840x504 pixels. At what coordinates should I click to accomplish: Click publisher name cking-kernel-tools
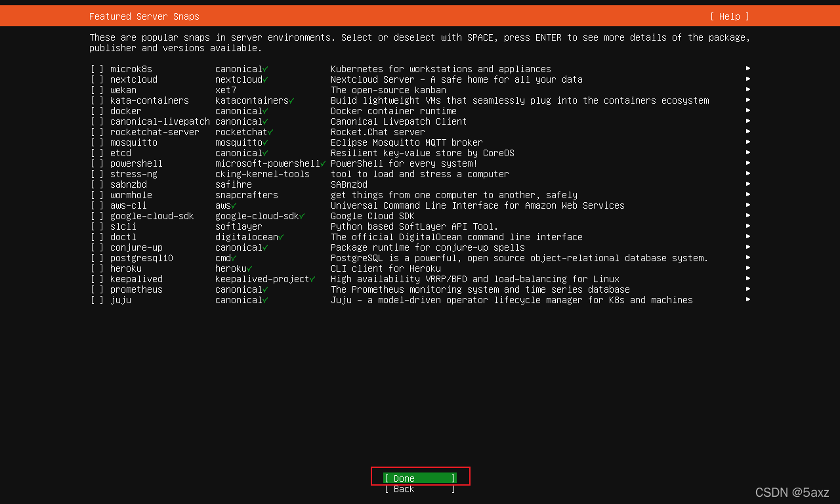[x=262, y=174]
